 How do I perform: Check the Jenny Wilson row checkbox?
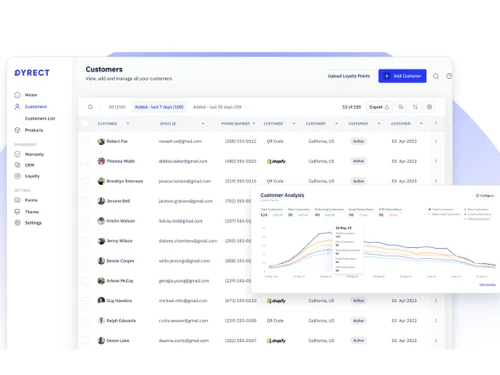tap(85, 241)
